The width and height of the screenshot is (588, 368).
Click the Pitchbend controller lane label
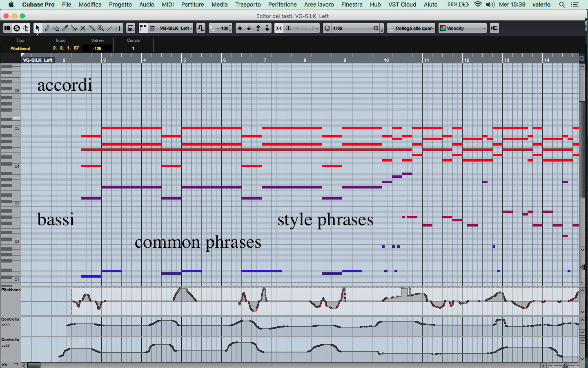[11, 290]
